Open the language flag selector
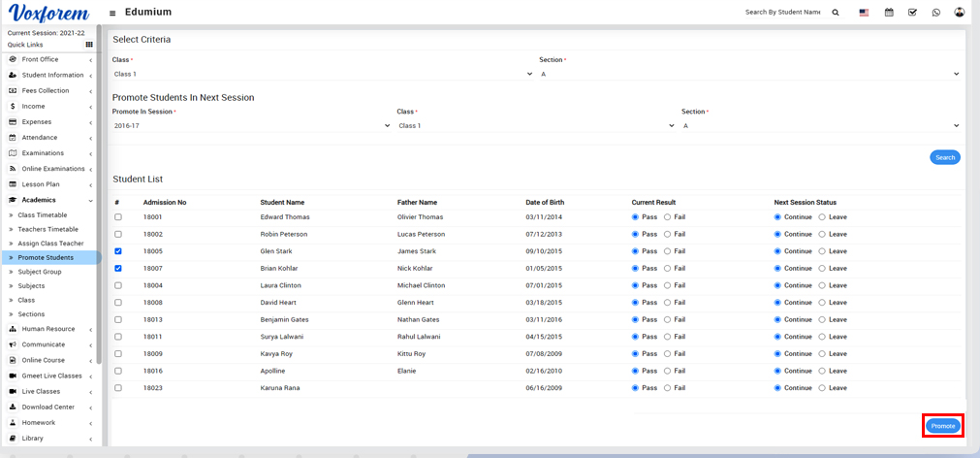980x458 pixels. click(x=864, y=13)
